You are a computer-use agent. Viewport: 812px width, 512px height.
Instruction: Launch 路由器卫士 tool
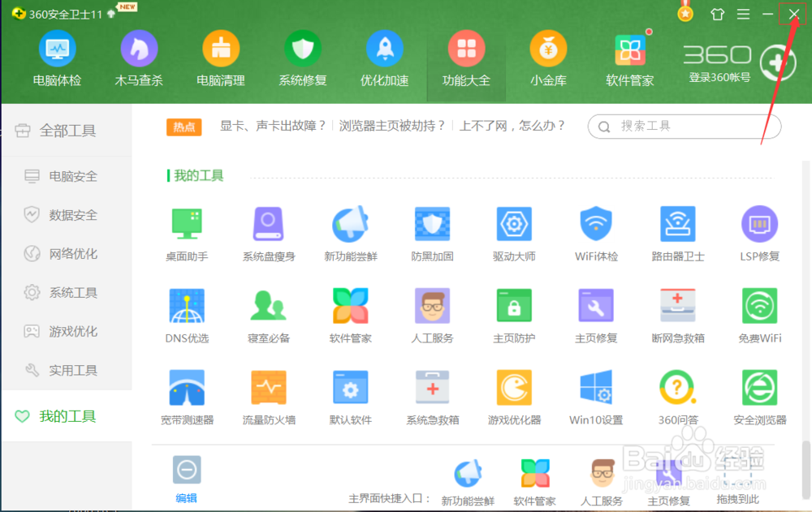678,234
